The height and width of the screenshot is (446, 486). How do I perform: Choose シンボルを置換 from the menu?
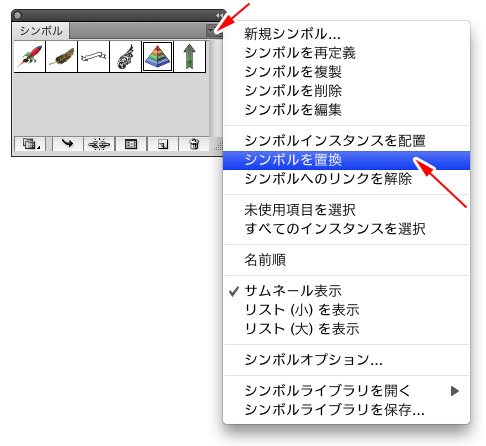coord(346,160)
